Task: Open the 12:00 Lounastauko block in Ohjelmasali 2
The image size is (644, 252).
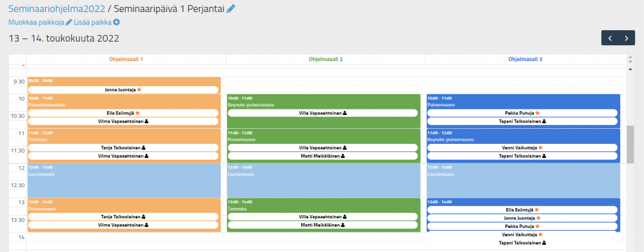Action: point(325,182)
